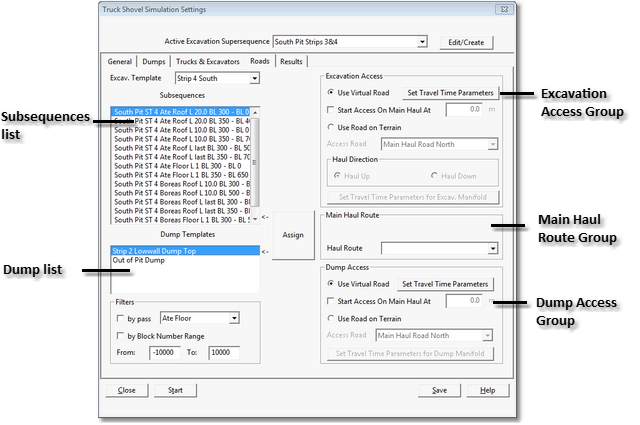The height and width of the screenshot is (425, 640).
Task: Click the subsequences list scroll up arrow
Action: (x=255, y=112)
